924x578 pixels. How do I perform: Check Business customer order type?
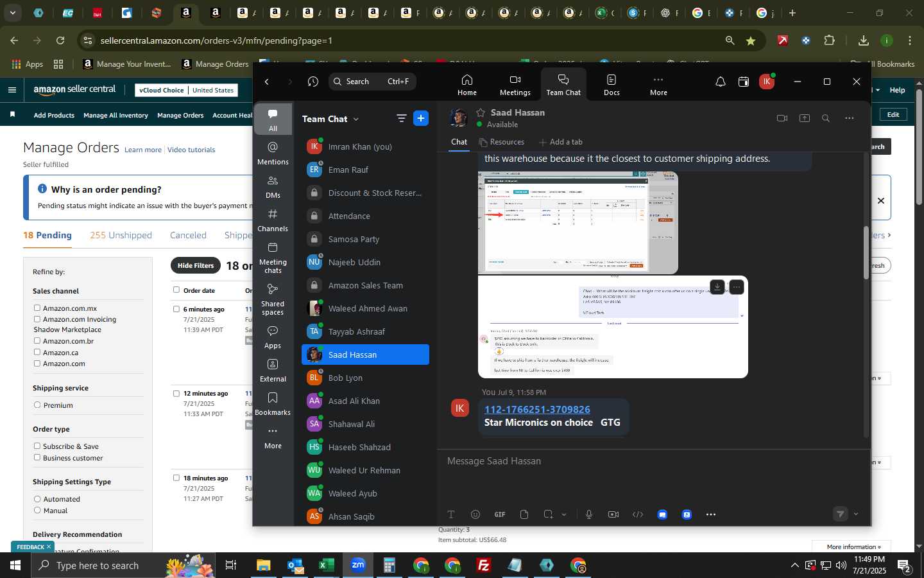(37, 458)
